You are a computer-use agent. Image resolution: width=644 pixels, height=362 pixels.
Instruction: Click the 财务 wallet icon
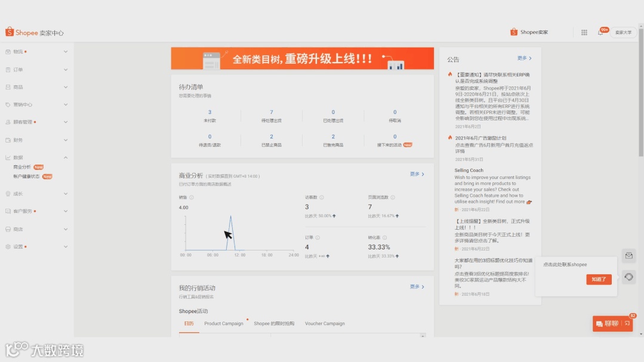8,140
